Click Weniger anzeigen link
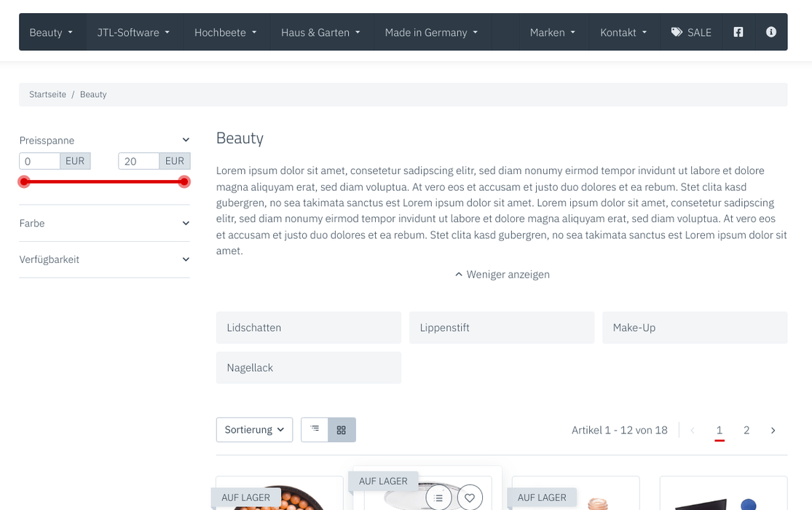Screen dimensions: 812x510 pos(502,275)
